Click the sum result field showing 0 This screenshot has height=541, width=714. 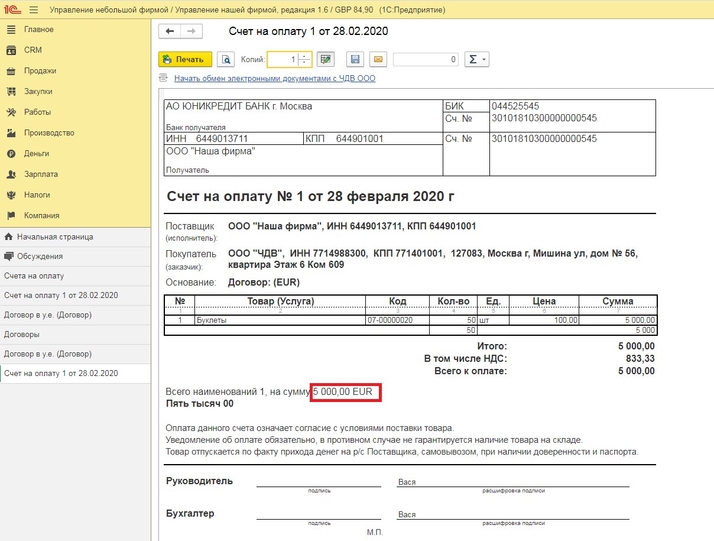(x=426, y=60)
